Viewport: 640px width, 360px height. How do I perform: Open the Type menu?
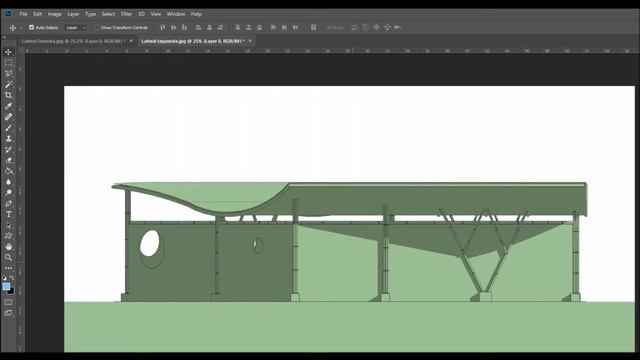pos(90,14)
